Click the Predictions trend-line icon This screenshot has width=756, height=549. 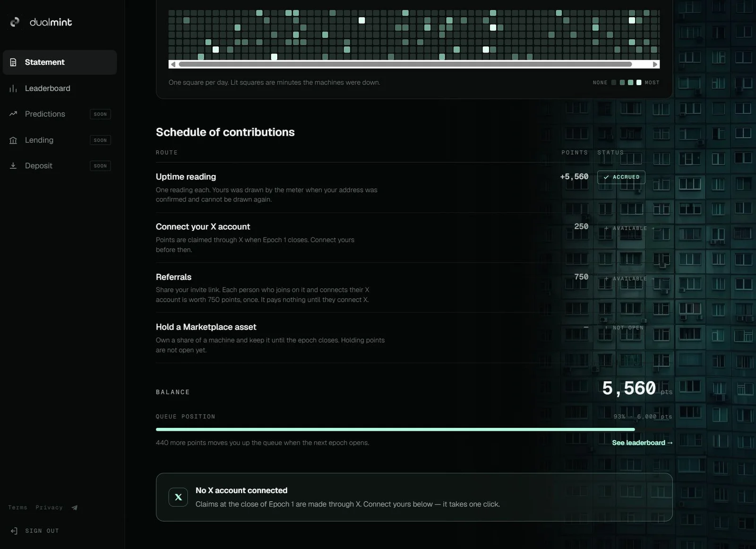(x=13, y=114)
